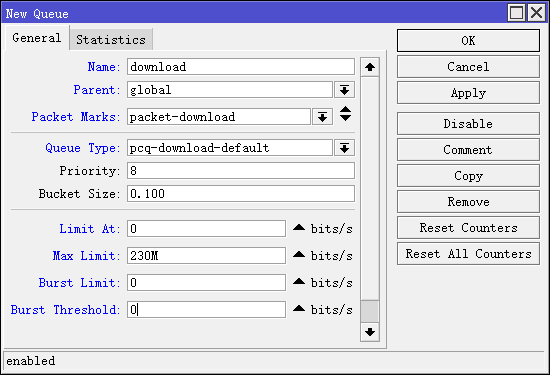Click the OK button
550x375 pixels.
[468, 41]
